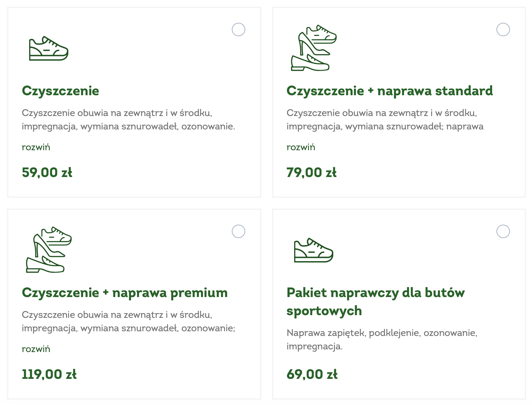Click the three-shoes icon for naprawa standard
Image resolution: width=532 pixels, height=404 pixels.
[314, 48]
